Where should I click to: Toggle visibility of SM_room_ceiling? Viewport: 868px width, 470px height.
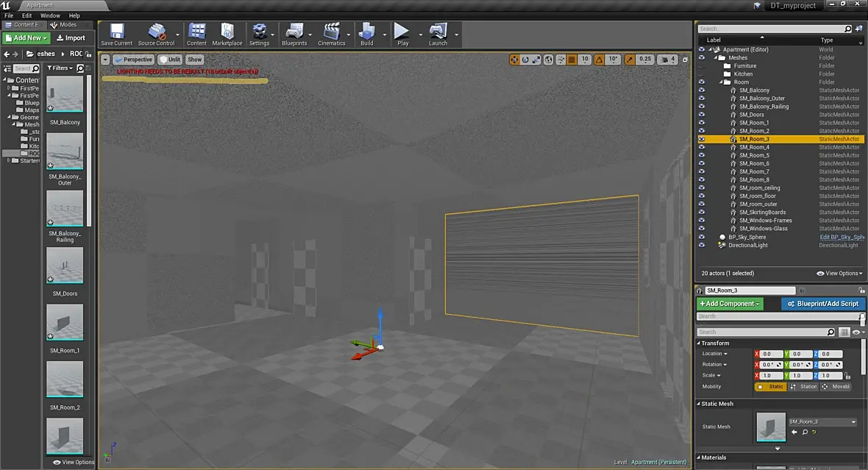701,188
